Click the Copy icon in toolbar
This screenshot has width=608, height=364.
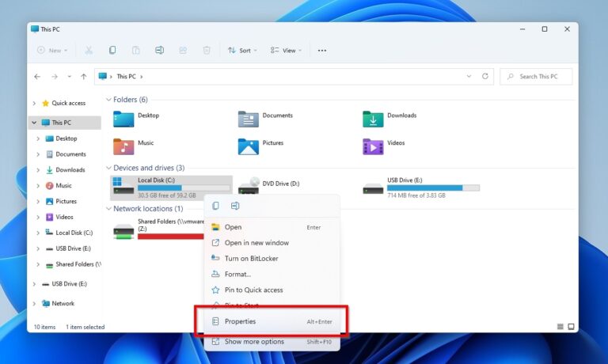112,50
